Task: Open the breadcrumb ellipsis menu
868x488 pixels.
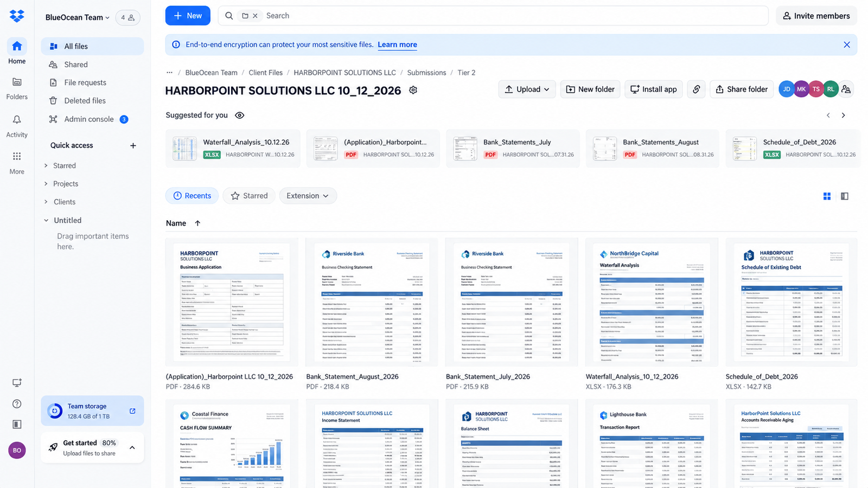Action: (x=170, y=72)
